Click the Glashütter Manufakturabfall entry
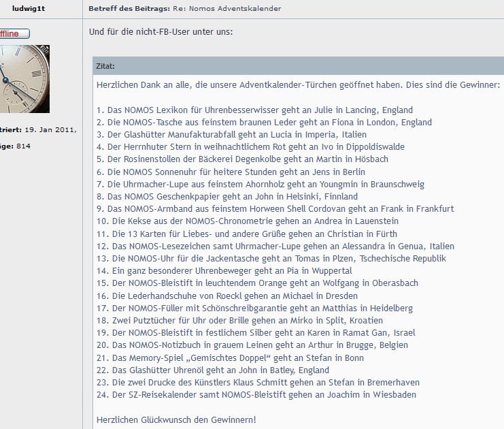This screenshot has width=504, height=429. click(231, 135)
